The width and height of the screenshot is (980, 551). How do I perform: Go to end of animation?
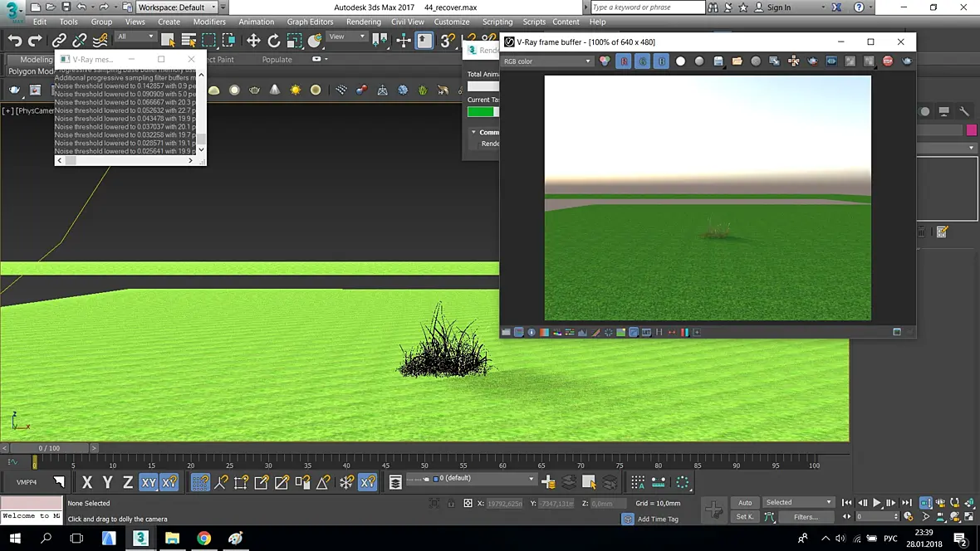tap(907, 503)
